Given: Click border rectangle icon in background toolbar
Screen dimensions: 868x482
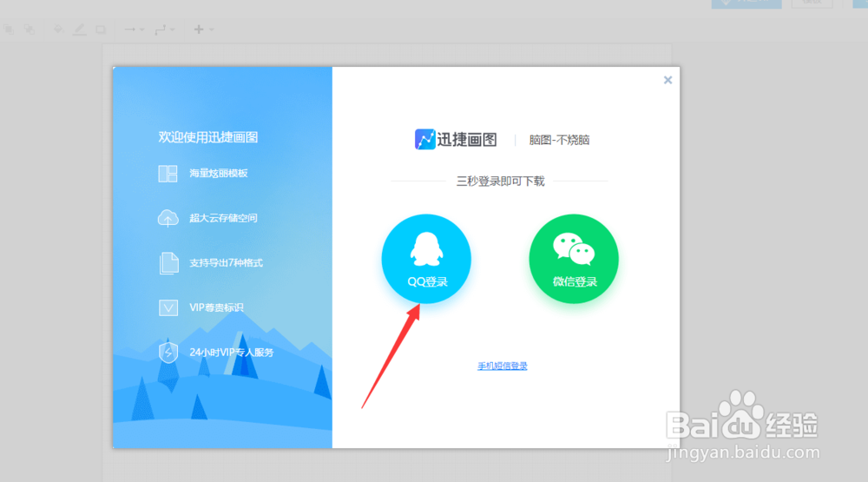Looking at the screenshot, I should click(x=100, y=30).
